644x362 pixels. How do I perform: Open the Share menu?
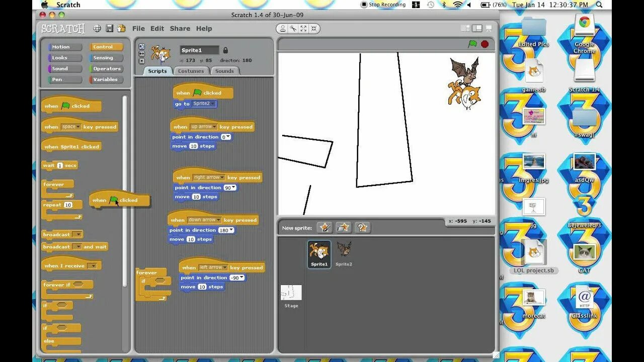pyautogui.click(x=180, y=29)
